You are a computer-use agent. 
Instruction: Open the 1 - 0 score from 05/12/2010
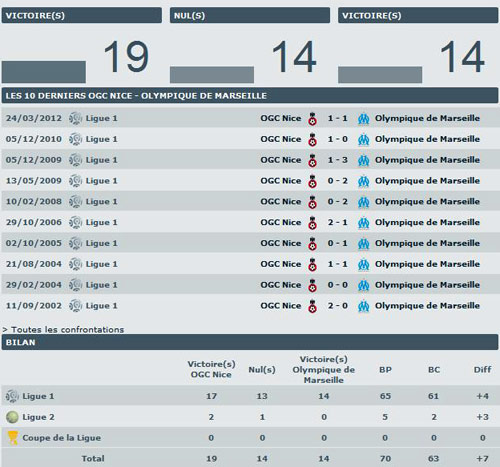[338, 139]
